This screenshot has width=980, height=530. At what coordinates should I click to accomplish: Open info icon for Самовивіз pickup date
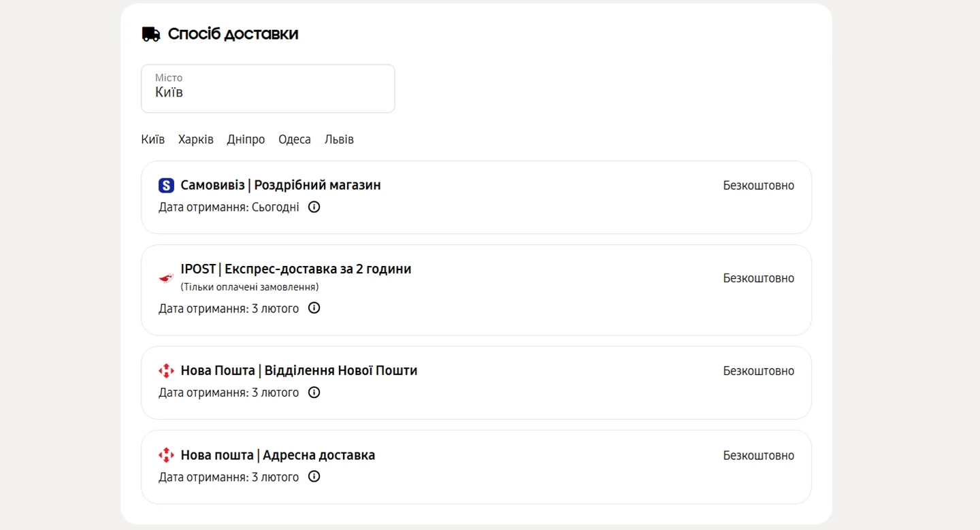click(314, 207)
